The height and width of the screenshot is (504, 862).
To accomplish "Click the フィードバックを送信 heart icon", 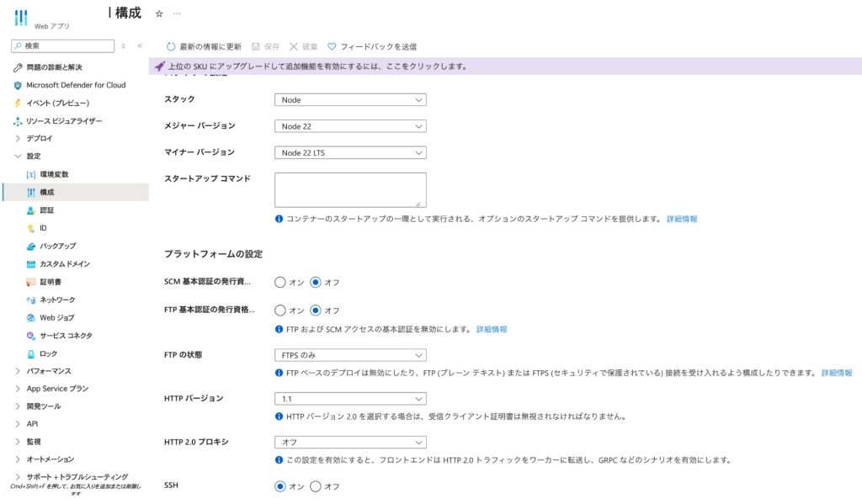I will pos(332,46).
